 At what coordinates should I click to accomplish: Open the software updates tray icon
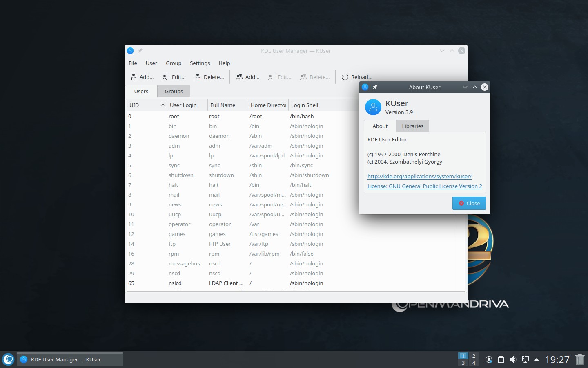(x=488, y=359)
